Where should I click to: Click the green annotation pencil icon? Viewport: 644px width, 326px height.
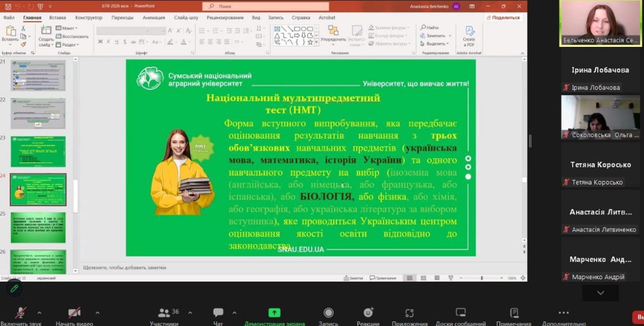(x=14, y=288)
